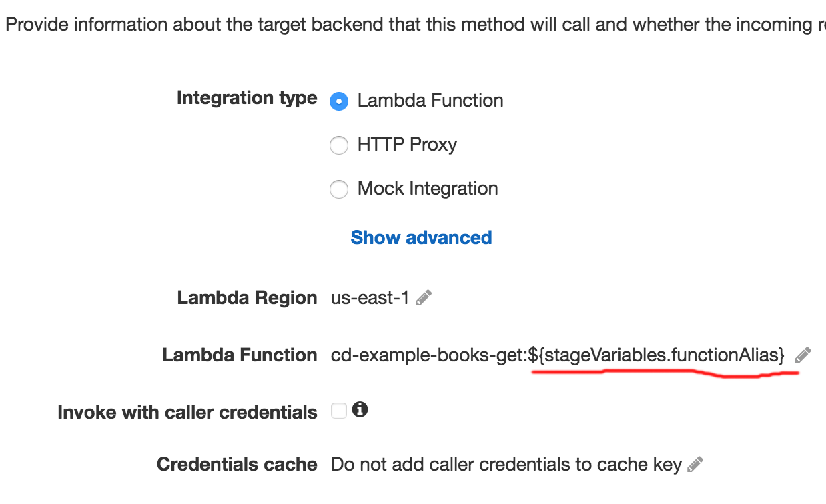Click the bold Lambda Function field label
The image size is (826, 504).
click(240, 355)
